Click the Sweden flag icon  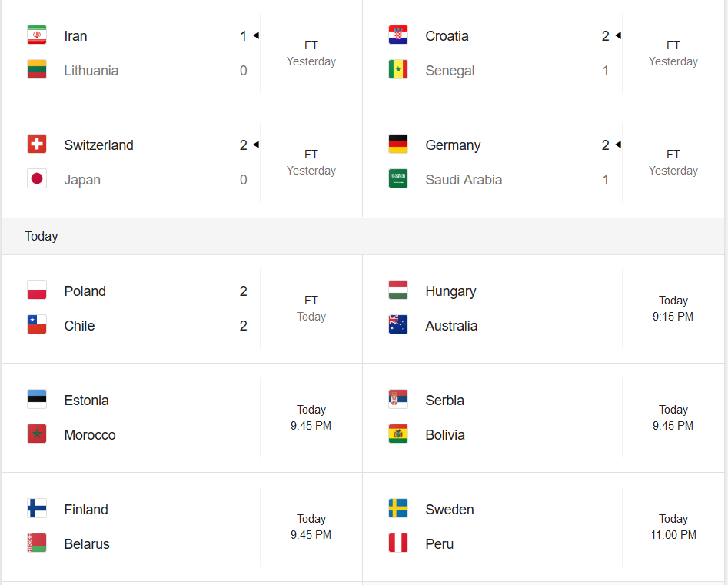coord(398,508)
